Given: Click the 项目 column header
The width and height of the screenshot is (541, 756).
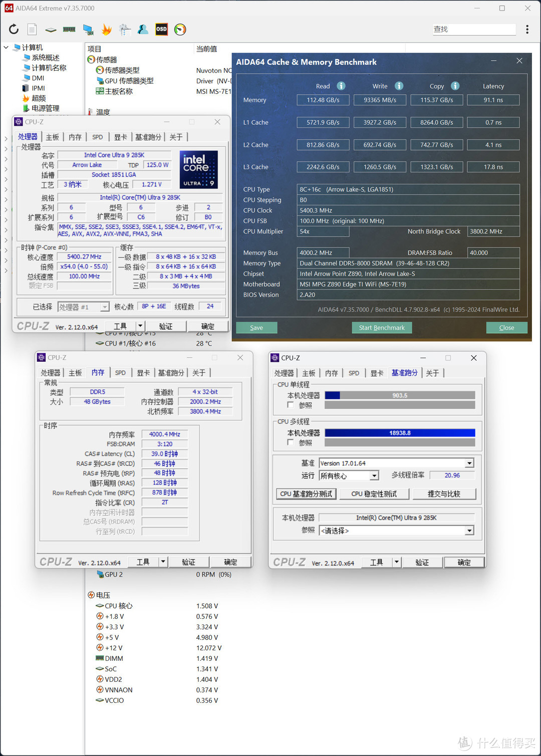Looking at the screenshot, I should 95,49.
